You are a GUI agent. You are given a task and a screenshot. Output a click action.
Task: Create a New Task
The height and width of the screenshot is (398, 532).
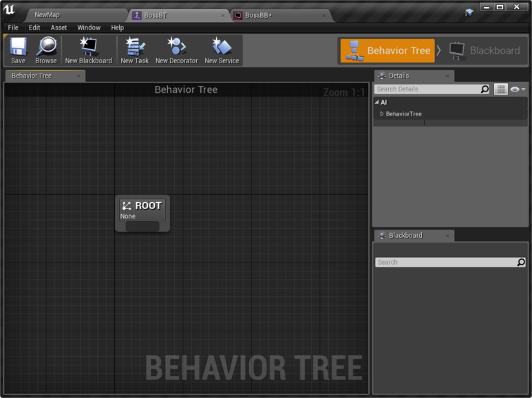(x=135, y=50)
